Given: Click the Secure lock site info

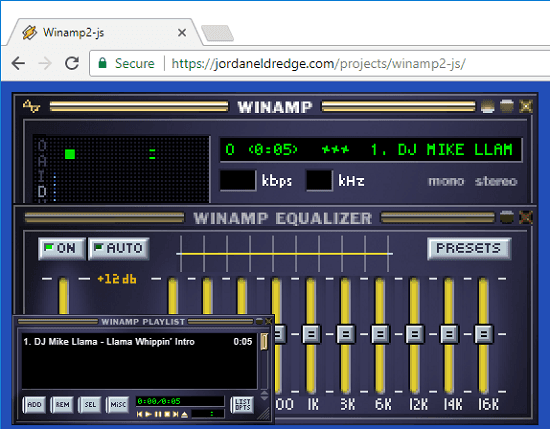Looking at the screenshot, I should (126, 63).
